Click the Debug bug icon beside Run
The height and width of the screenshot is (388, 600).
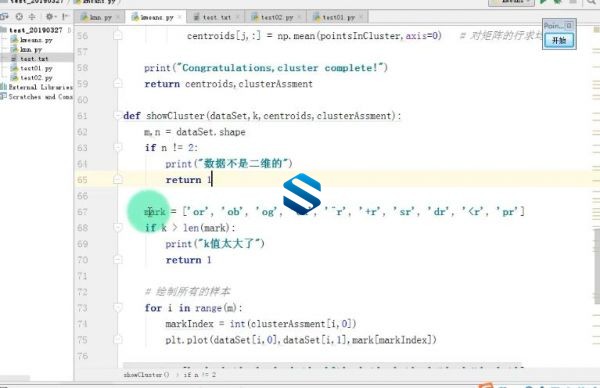tap(557, 2)
